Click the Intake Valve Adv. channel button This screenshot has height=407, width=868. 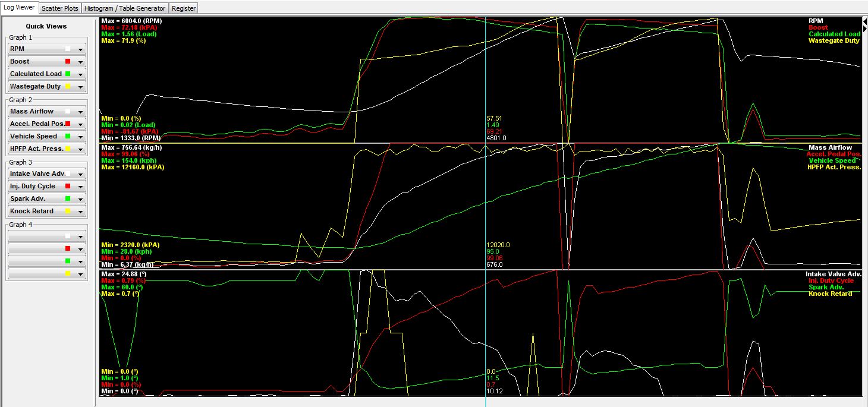[x=36, y=174]
